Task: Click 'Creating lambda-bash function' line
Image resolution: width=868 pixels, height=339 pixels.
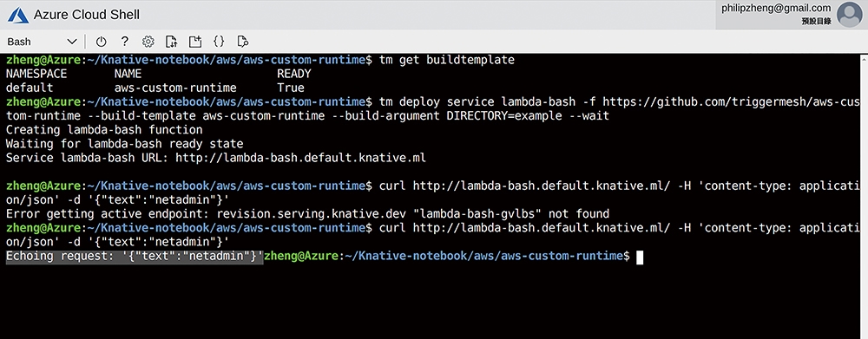Action: pos(104,130)
